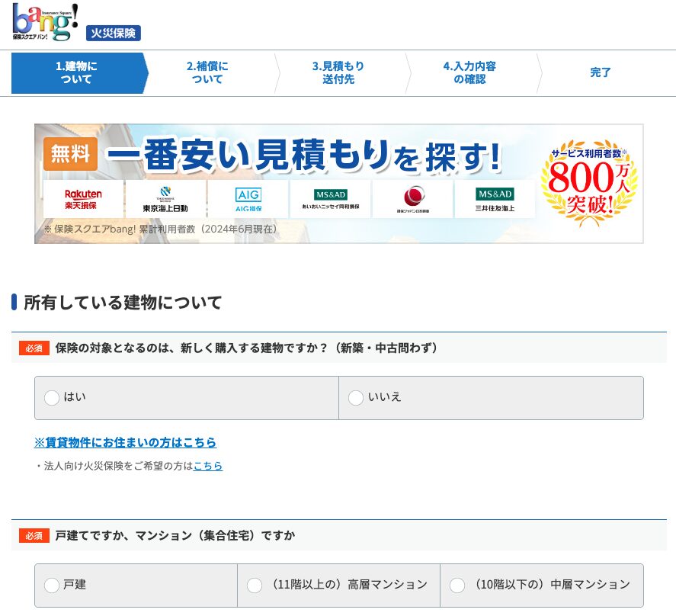Go to step 4.入力内容の確認
Screen dimensions: 676x616
coord(469,73)
